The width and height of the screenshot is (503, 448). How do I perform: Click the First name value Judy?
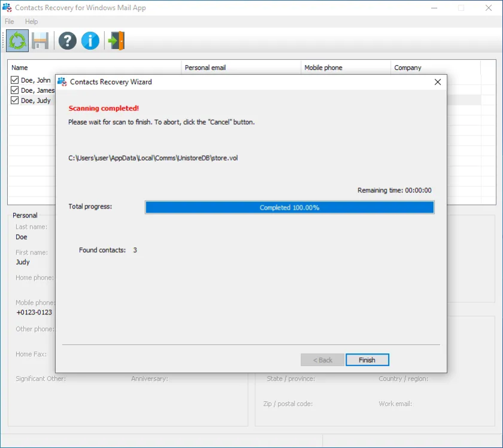23,262
